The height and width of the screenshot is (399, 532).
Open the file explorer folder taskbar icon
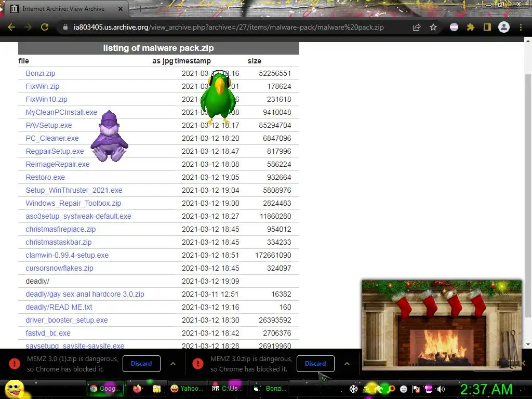click(x=156, y=389)
